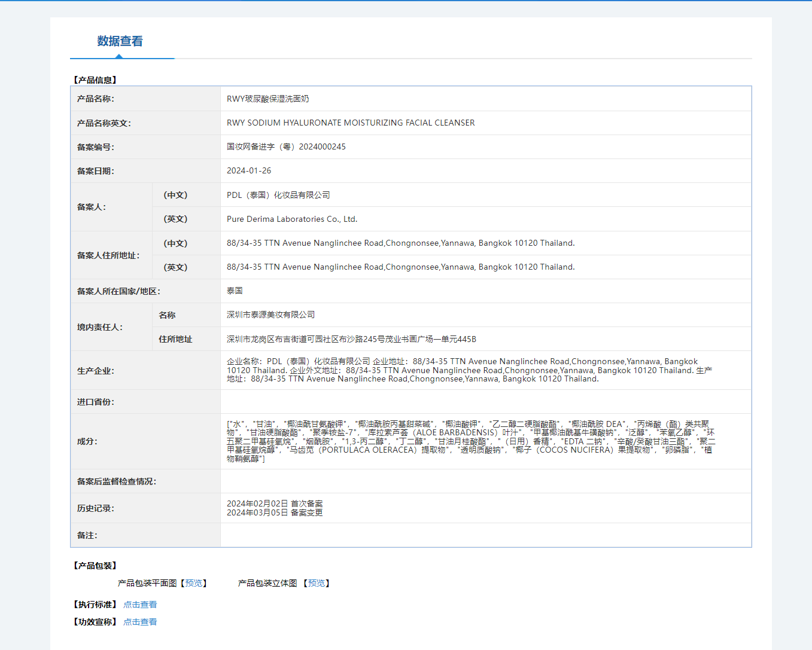Select the 历史记录 row label
Screen dimensions: 812x650
pos(96,508)
